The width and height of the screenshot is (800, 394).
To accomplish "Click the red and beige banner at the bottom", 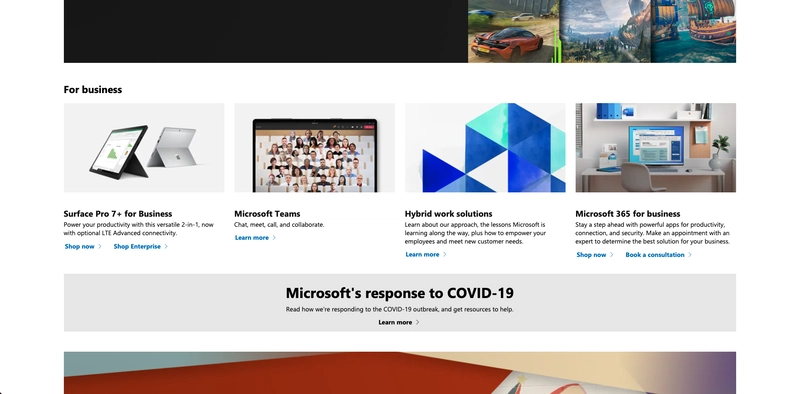I will (x=400, y=373).
